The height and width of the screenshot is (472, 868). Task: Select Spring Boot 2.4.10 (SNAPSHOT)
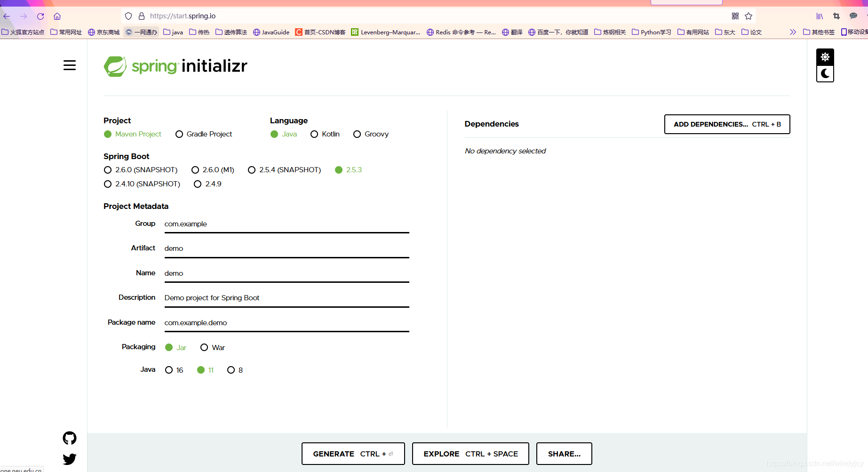(x=142, y=184)
